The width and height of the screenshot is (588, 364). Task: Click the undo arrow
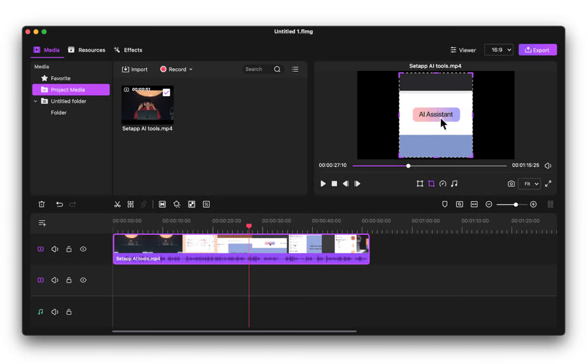59,204
